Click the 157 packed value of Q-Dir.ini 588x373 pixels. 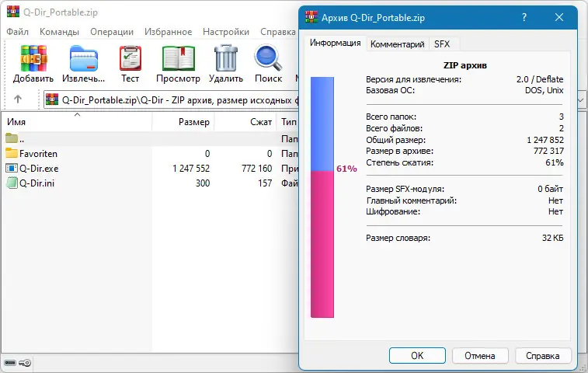265,183
